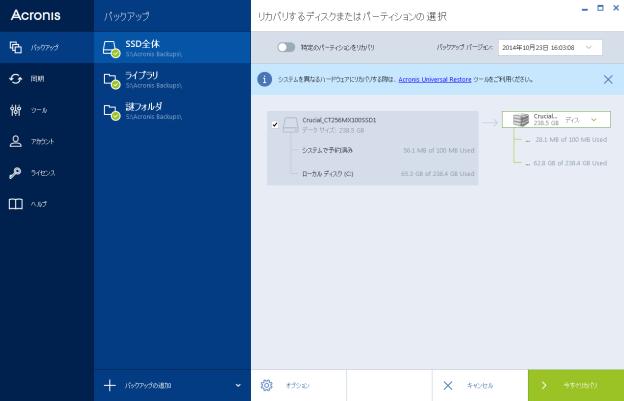The height and width of the screenshot is (401, 624).
Task: Open the ツール tools section
Action: tap(47, 110)
